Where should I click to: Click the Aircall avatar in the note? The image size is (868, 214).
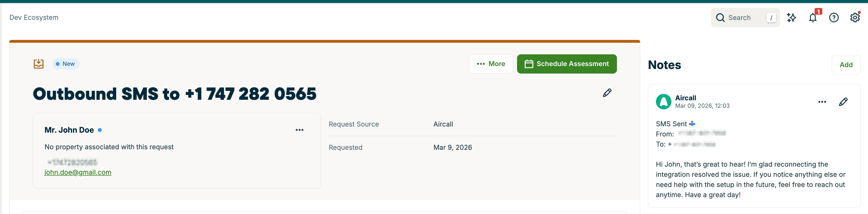click(x=663, y=102)
